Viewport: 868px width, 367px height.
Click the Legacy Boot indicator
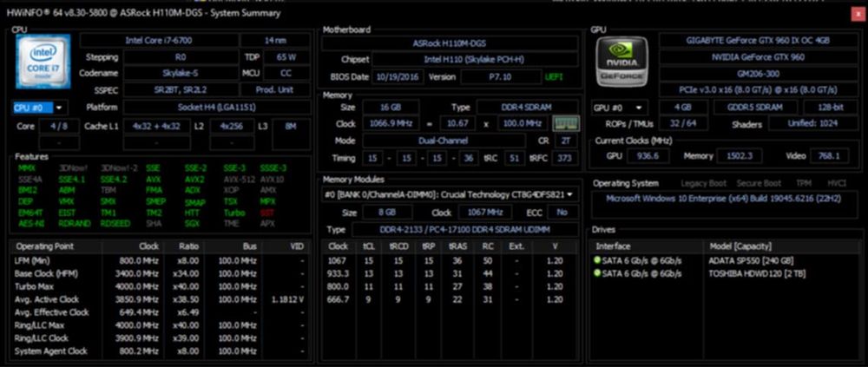coord(703,183)
